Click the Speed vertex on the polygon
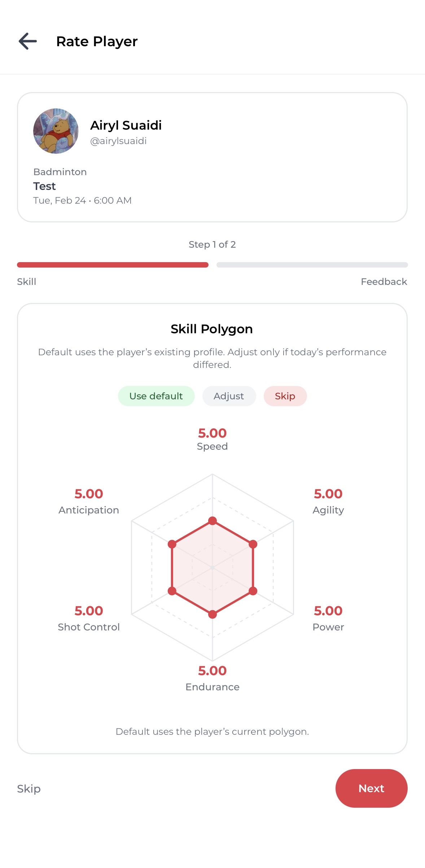 coord(212,520)
